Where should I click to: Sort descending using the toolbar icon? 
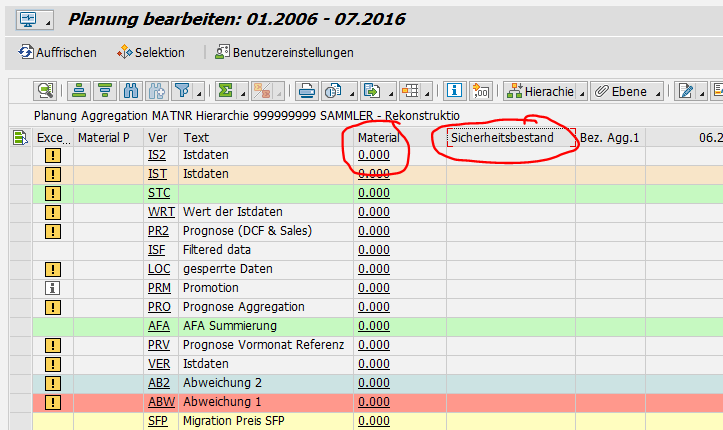pos(105,91)
